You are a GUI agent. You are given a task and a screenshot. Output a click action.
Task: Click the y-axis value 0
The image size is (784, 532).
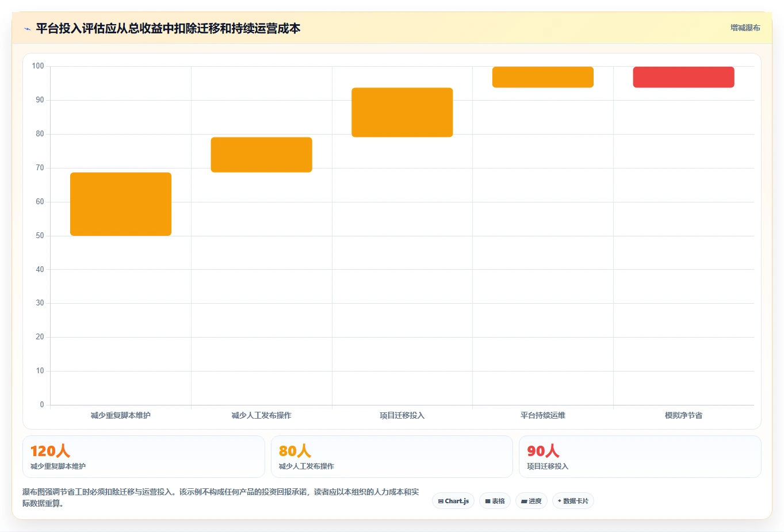[42, 405]
